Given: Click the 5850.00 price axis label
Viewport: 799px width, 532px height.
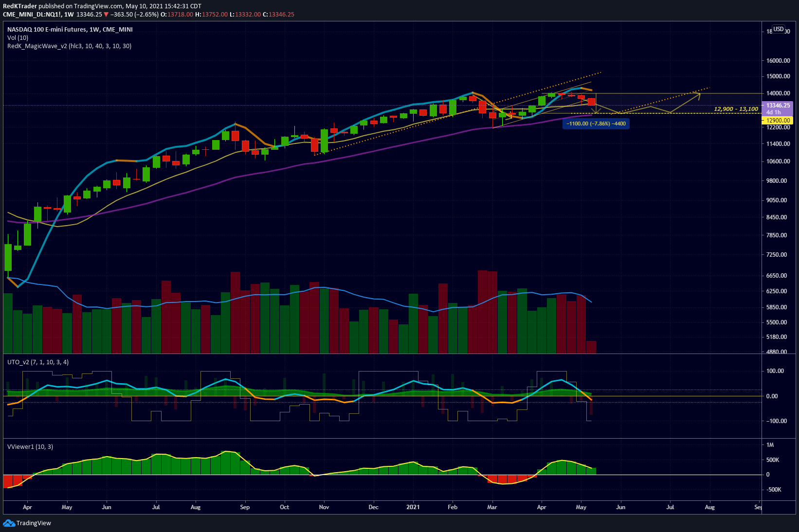Looking at the screenshot, I should (777, 307).
